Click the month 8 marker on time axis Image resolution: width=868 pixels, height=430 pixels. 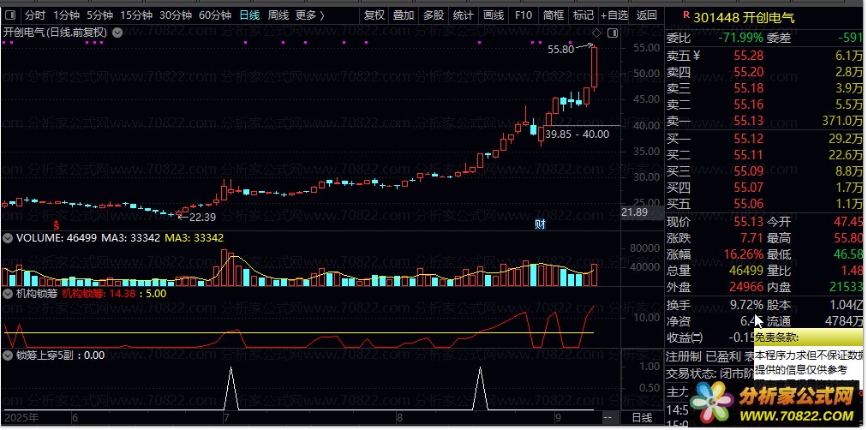click(399, 417)
